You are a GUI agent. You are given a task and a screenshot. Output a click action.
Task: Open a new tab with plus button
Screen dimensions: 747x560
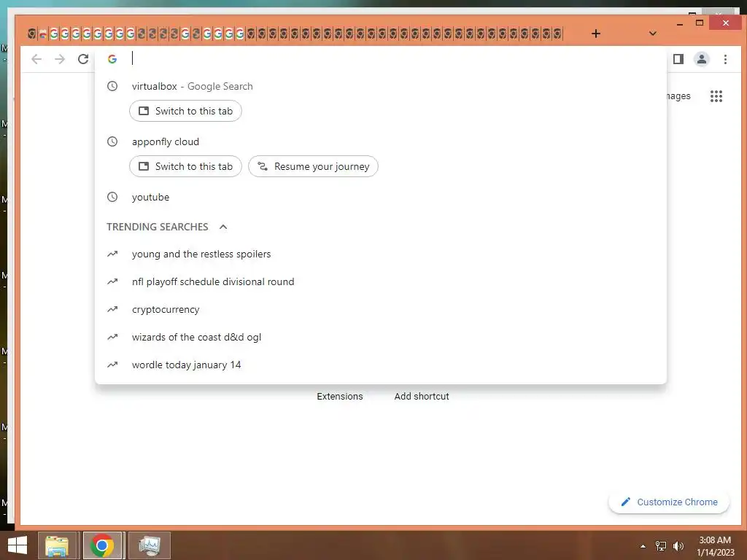click(x=595, y=34)
